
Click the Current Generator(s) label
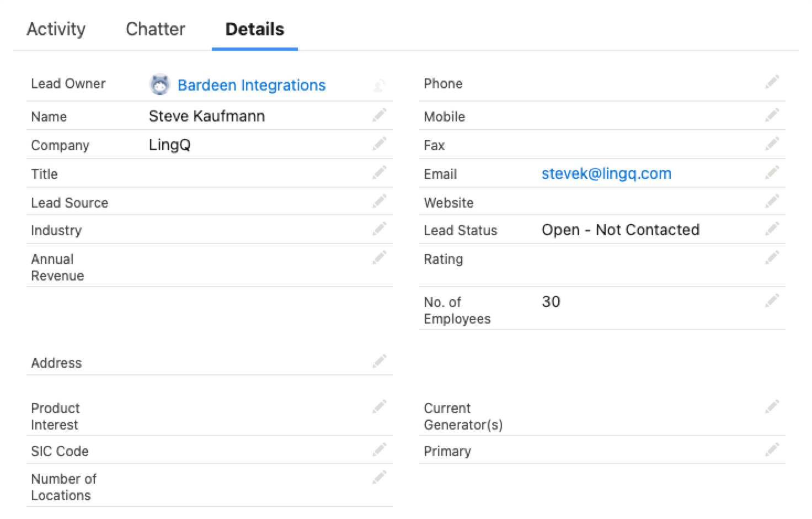point(463,416)
